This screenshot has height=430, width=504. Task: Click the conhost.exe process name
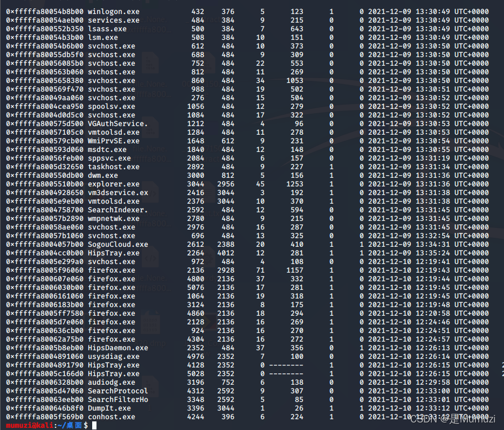click(112, 417)
